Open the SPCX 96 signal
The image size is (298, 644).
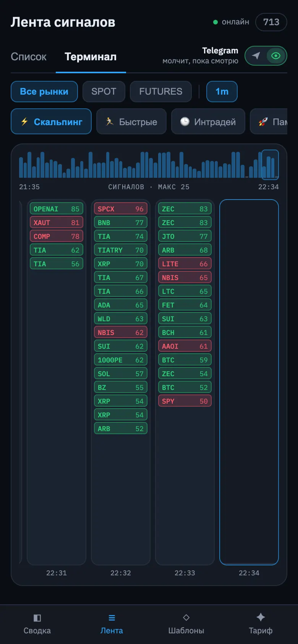pyautogui.click(x=121, y=209)
